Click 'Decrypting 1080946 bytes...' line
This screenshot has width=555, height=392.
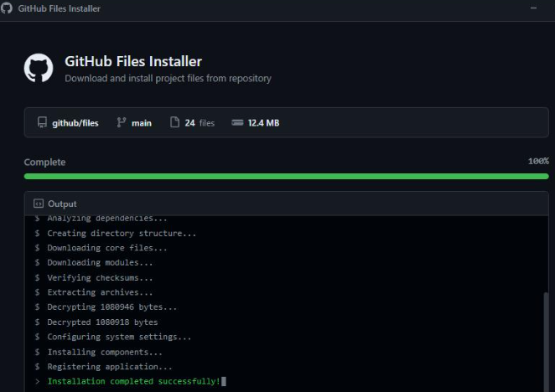pos(112,307)
